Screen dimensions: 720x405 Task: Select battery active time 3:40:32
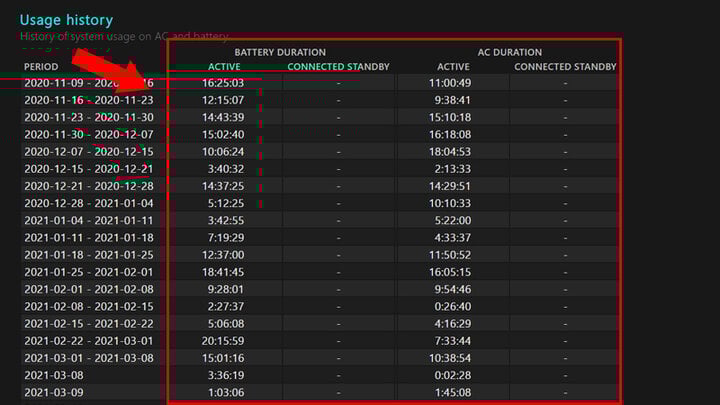click(226, 169)
